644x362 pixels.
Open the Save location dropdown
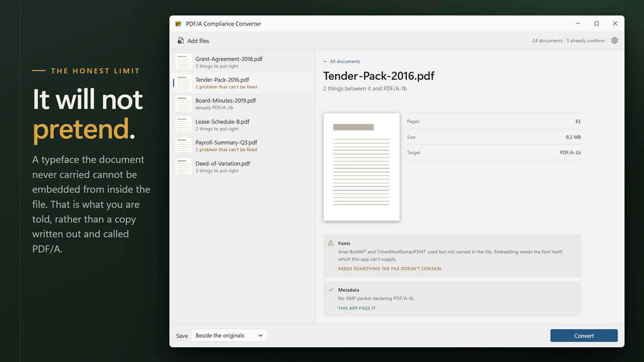click(x=229, y=335)
